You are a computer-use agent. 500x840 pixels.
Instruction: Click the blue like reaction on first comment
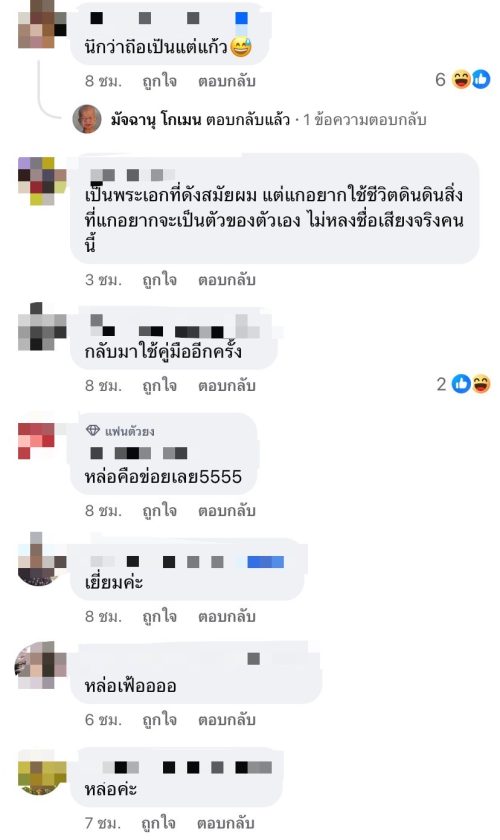[x=481, y=80]
